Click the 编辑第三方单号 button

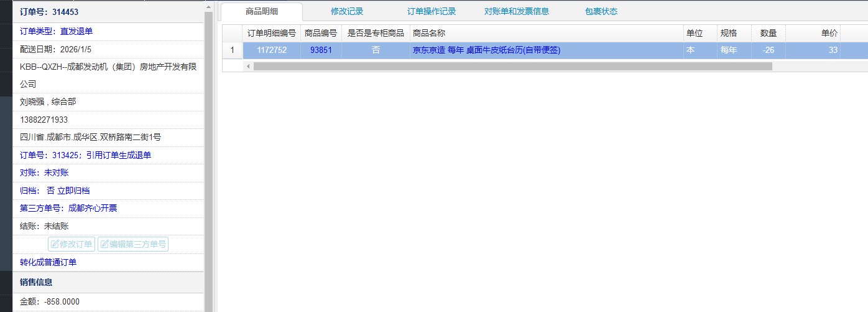tap(132, 244)
